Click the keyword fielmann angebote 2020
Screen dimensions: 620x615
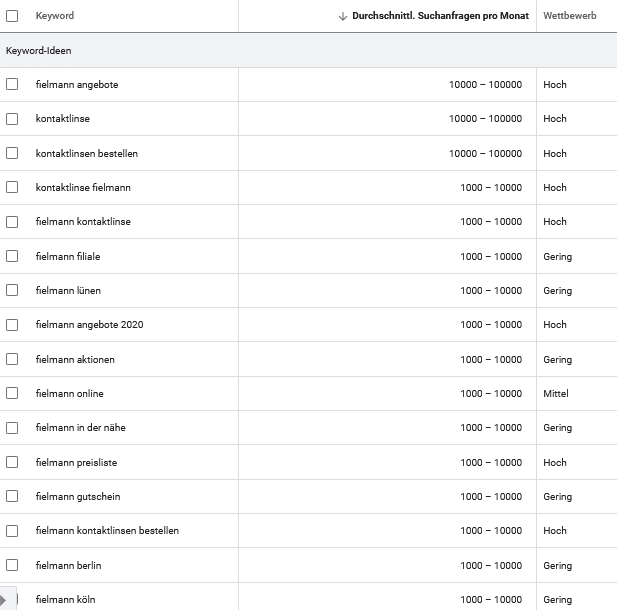point(89,325)
